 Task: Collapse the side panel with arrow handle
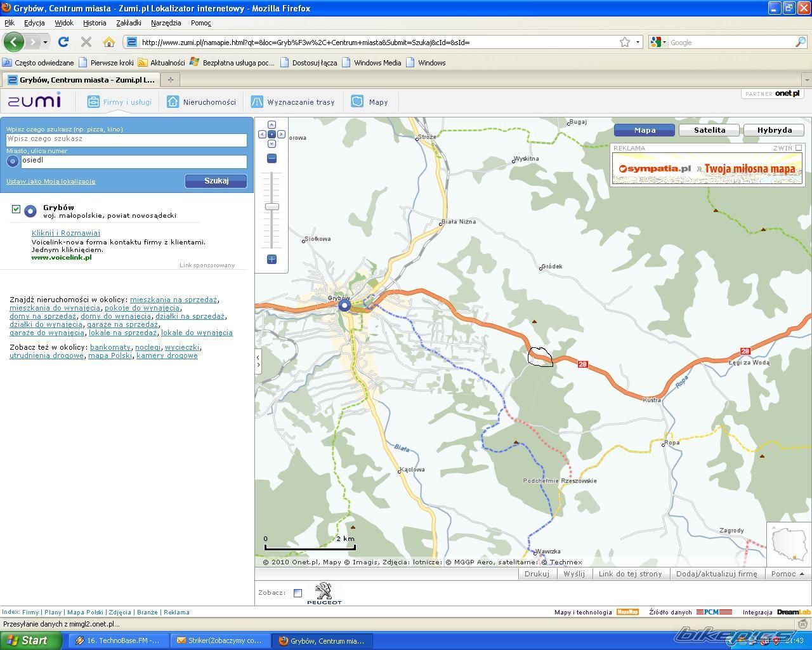[258, 361]
